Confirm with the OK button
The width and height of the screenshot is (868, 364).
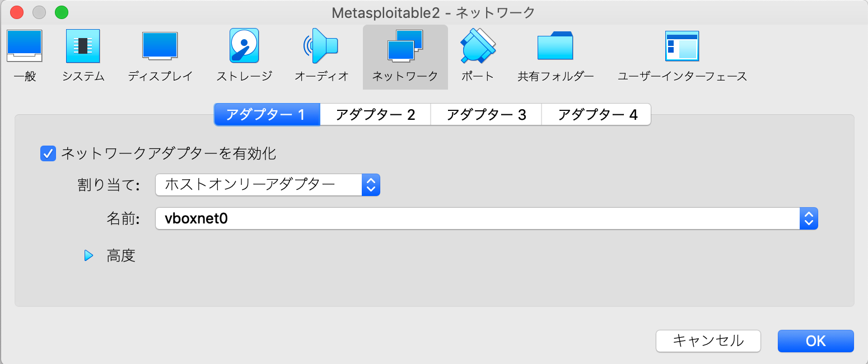[x=816, y=340]
